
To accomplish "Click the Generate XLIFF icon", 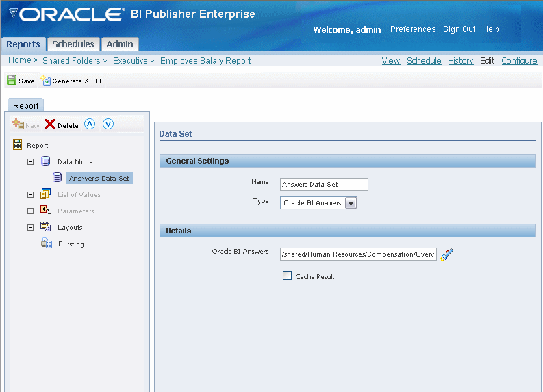I will coord(45,80).
